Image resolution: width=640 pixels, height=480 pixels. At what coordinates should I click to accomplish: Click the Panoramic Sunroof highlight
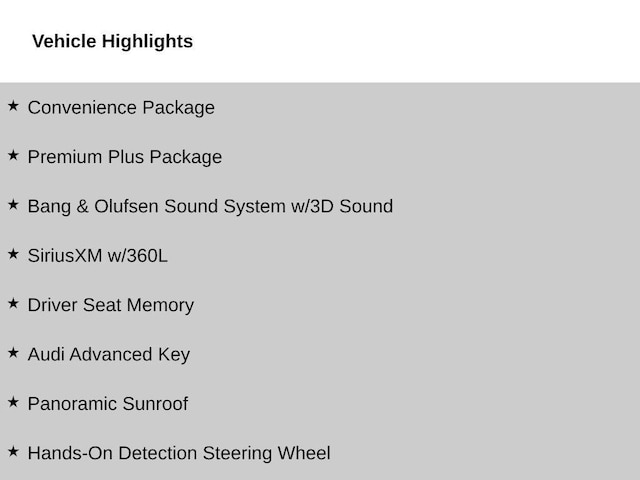pos(108,404)
